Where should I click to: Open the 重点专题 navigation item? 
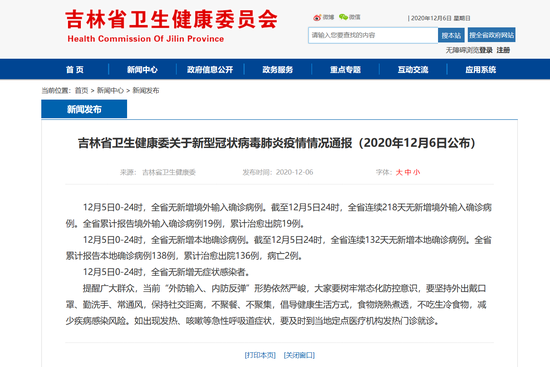tap(345, 69)
